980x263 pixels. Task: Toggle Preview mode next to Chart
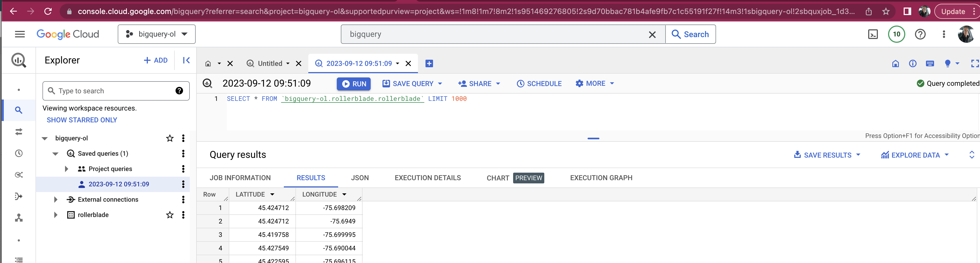(x=528, y=178)
